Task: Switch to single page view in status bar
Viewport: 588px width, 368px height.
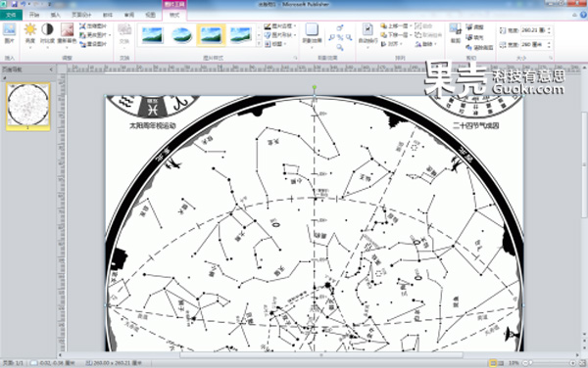Action: [x=493, y=363]
